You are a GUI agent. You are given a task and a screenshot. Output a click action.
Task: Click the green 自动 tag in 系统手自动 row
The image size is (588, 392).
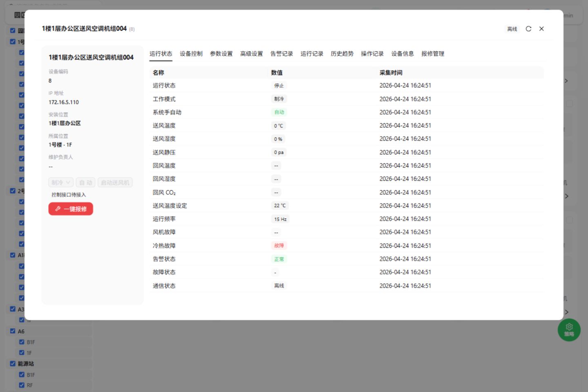point(279,112)
